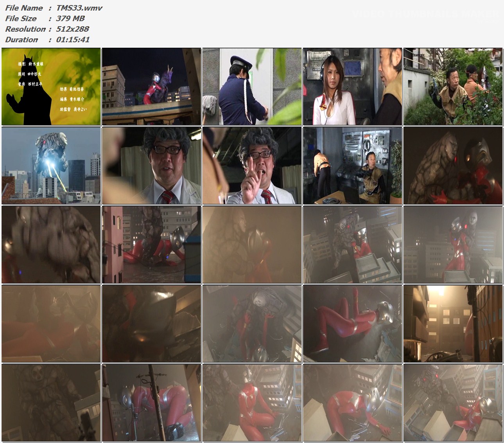Click the "Resolution" label

[25, 29]
